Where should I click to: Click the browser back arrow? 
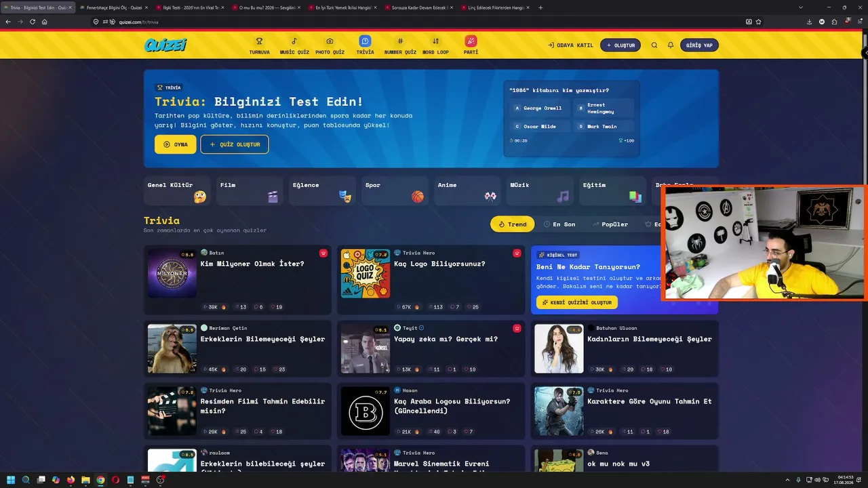[8, 22]
